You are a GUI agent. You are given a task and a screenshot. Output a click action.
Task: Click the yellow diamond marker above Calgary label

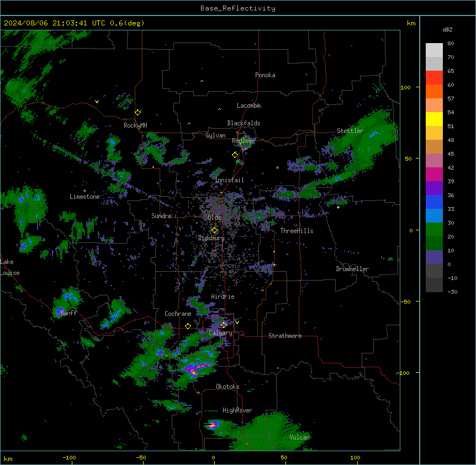[x=224, y=325]
